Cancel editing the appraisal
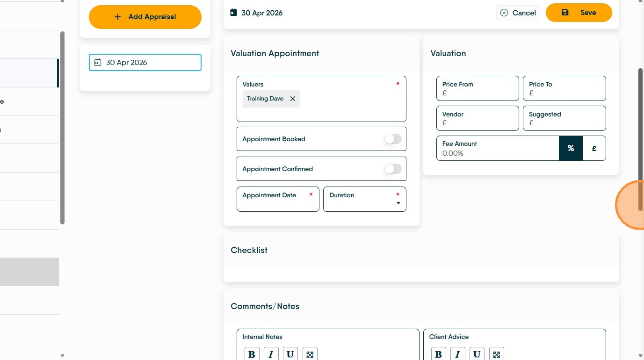This screenshot has width=644, height=360. pos(518,13)
